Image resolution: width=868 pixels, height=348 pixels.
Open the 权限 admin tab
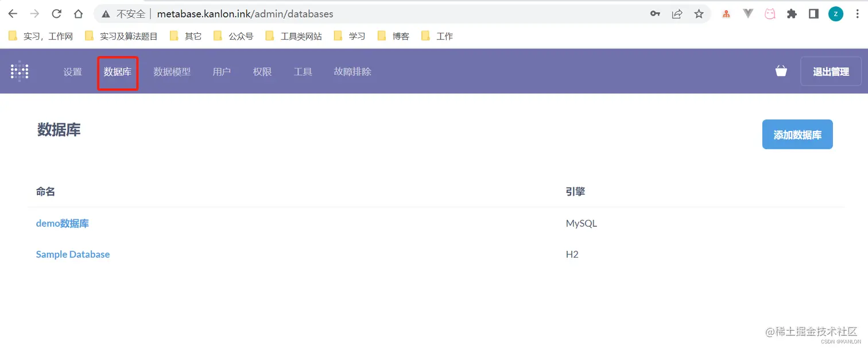click(262, 72)
